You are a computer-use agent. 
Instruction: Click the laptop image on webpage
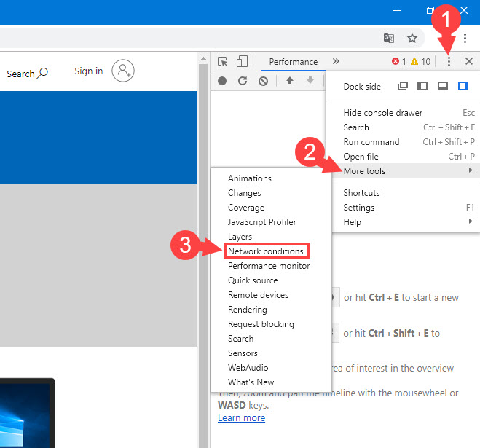27,413
